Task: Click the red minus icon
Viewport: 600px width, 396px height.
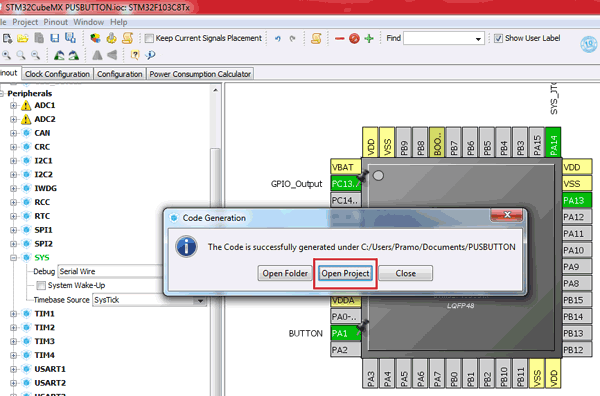Action: [339, 38]
